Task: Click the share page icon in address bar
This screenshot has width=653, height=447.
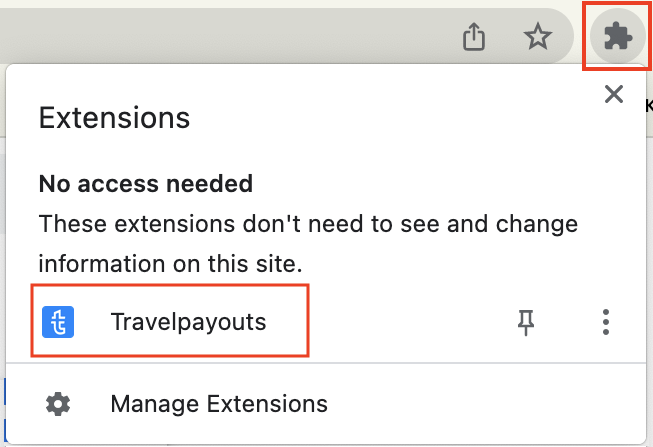Action: click(474, 37)
